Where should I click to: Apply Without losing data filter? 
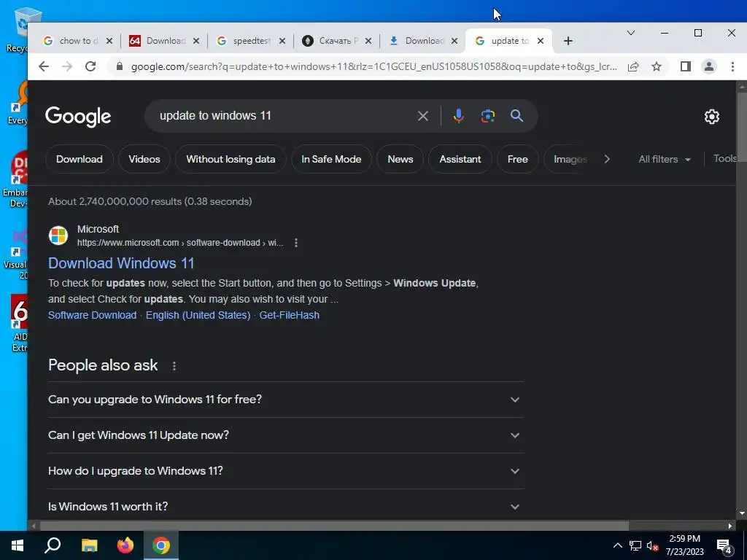[231, 159]
